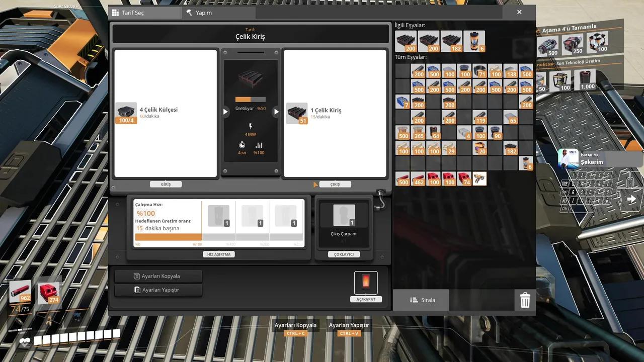This screenshot has height=362, width=644.
Task: Click the recipe product icon above the progress bar
Action: click(251, 80)
